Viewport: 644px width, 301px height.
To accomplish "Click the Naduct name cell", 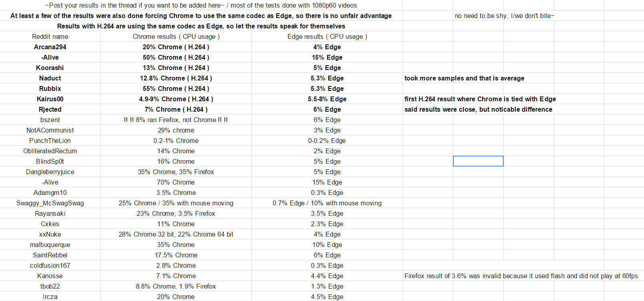I will tap(50, 78).
